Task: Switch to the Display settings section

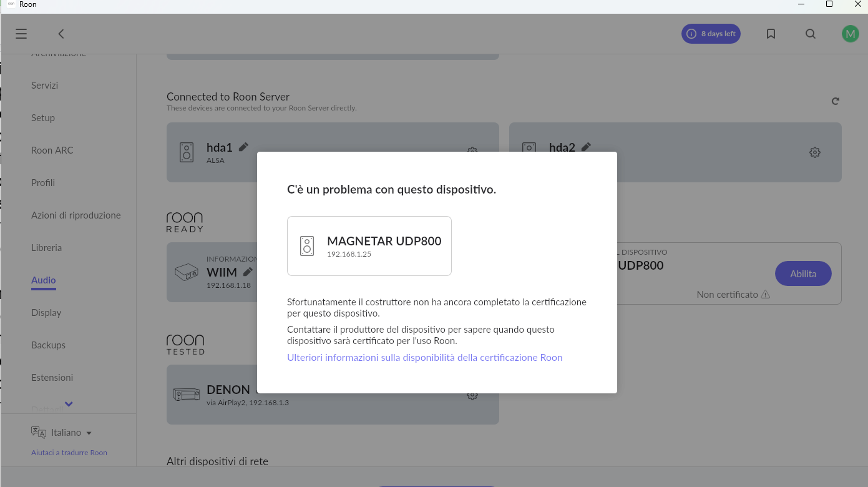Action: [46, 313]
